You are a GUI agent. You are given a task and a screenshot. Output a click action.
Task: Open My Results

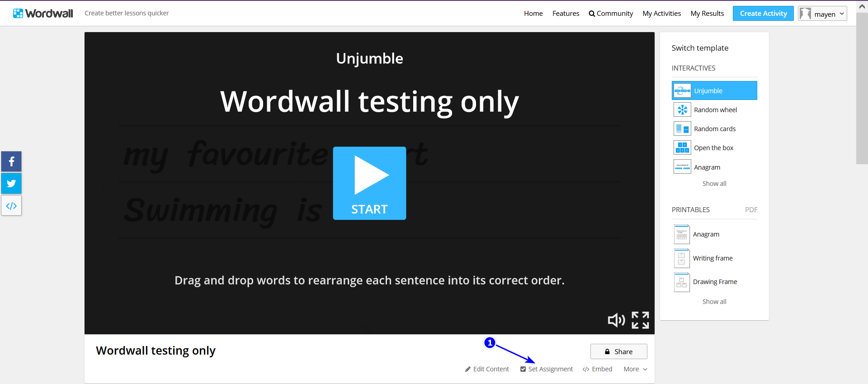point(707,14)
